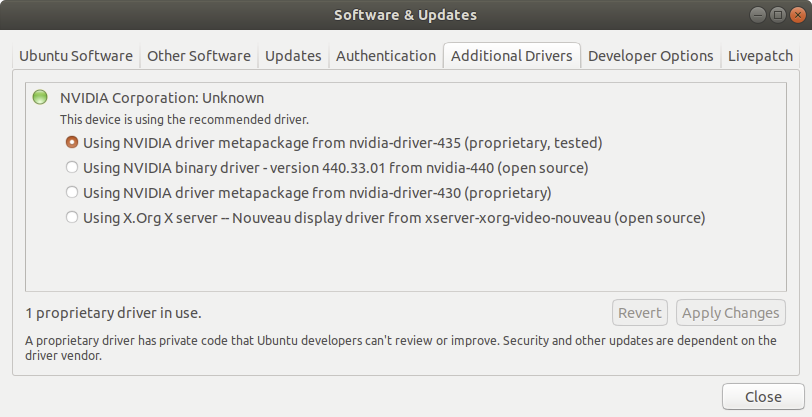Open the Developer Options tab
Screen dimensions: 812x417
[x=650, y=56]
